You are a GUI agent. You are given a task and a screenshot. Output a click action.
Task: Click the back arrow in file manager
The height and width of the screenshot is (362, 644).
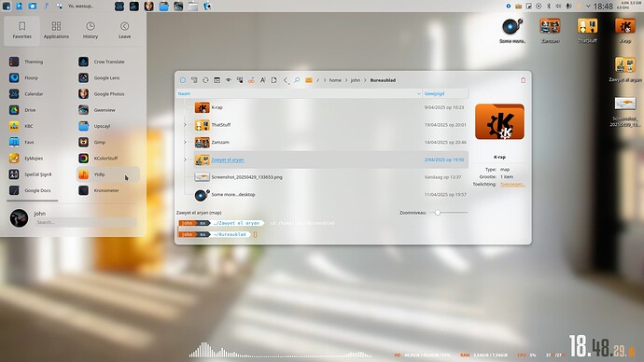pos(286,80)
